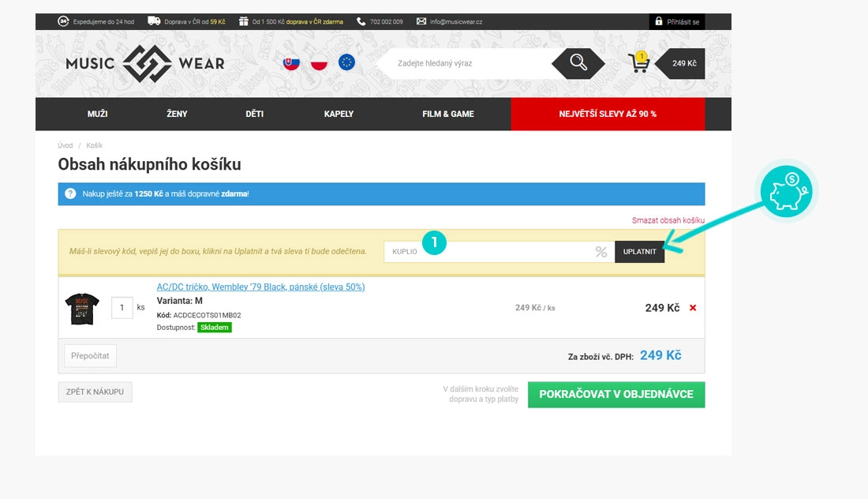
Task: Click the 24-hour dispatch clock icon
Action: pos(63,21)
